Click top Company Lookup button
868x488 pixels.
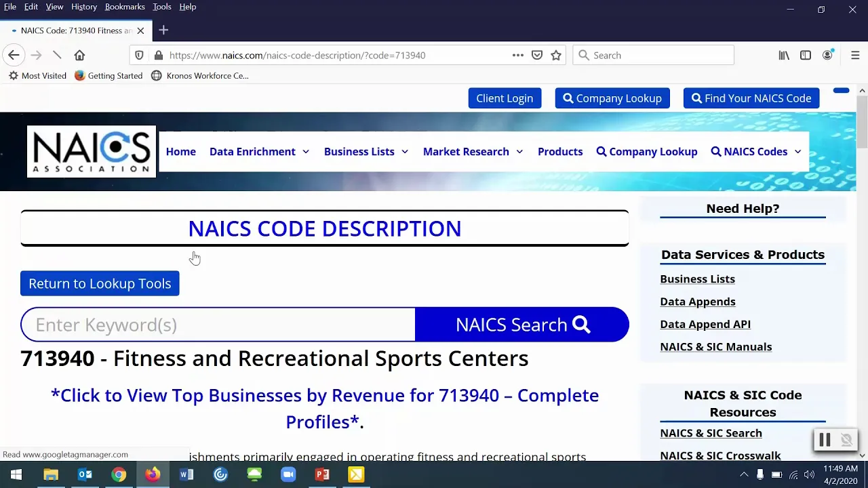coord(612,98)
